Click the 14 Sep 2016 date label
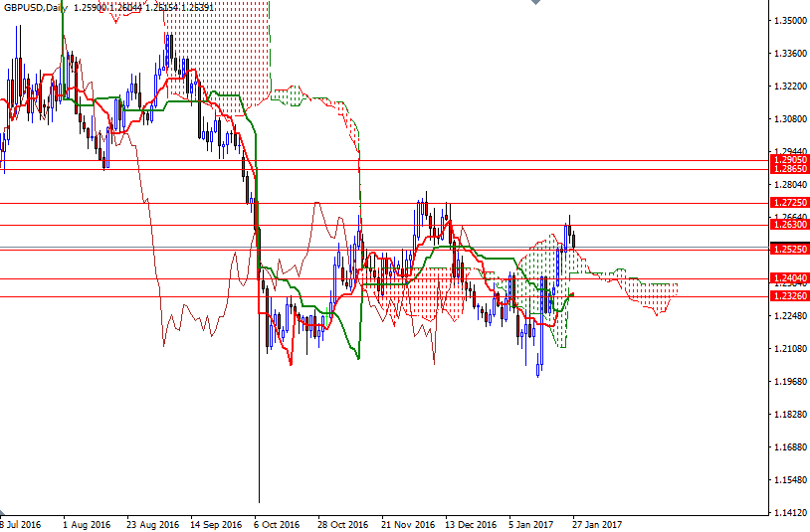Image resolution: width=810 pixels, height=532 pixels. [x=216, y=525]
